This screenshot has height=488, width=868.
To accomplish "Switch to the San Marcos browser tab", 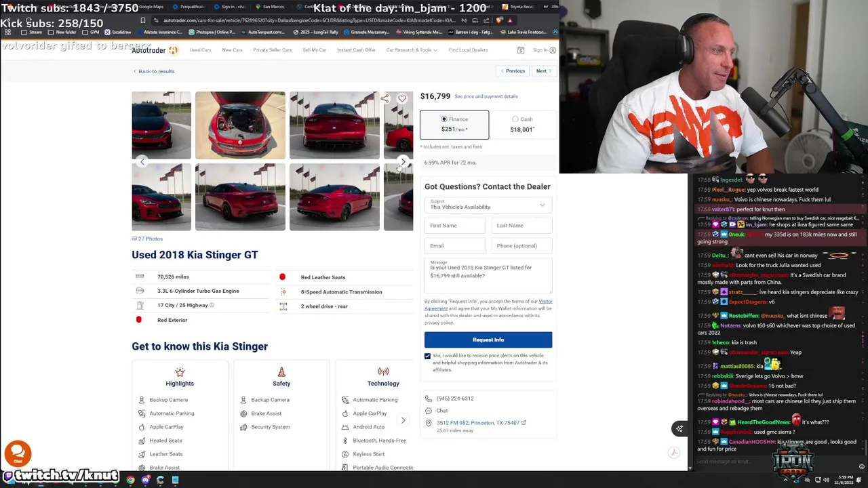I will click(x=270, y=7).
